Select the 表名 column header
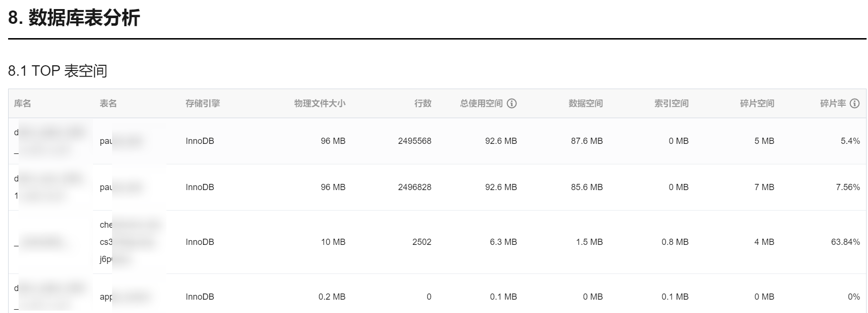This screenshot has width=868, height=313. pos(108,103)
